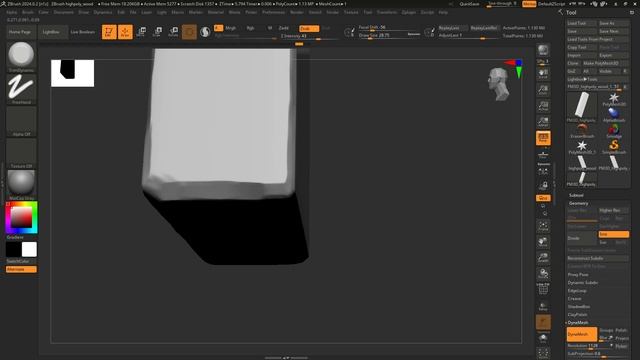This screenshot has width=640, height=360.
Task: Expand the ShadowBox subsection
Action: point(579,307)
